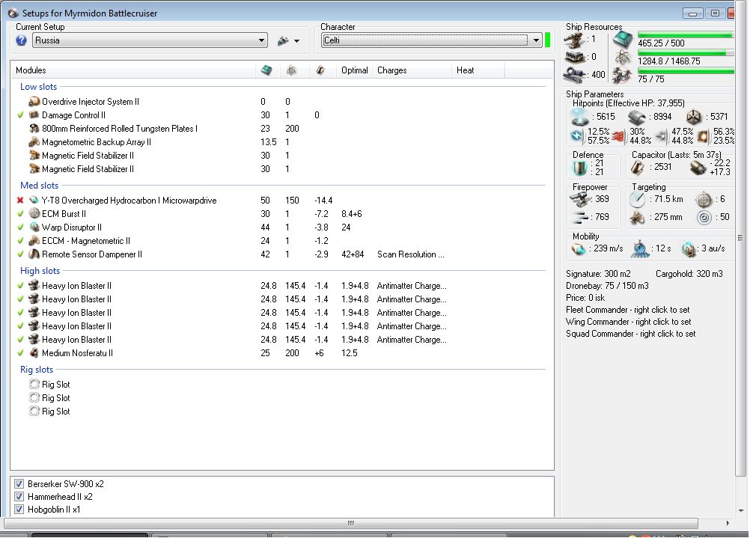Uncheck the Berserker SW-900 x2 drone
756x538 pixels.
pos(19,484)
